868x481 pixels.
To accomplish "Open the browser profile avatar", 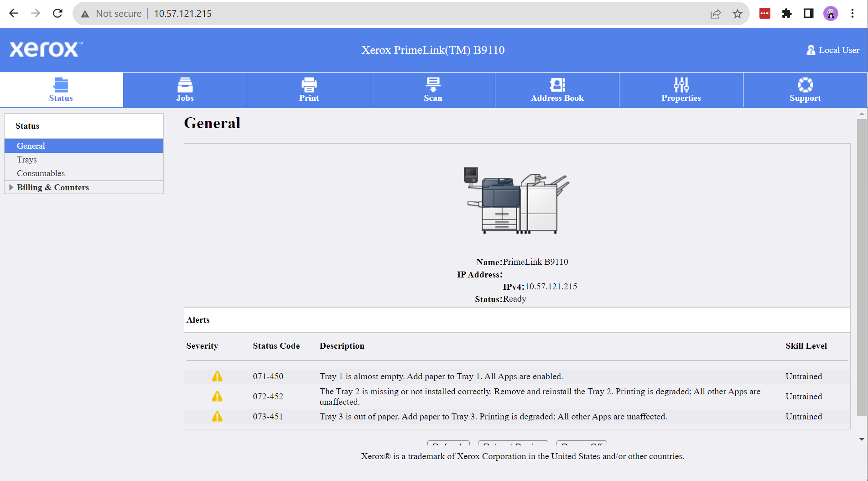I will (x=831, y=14).
